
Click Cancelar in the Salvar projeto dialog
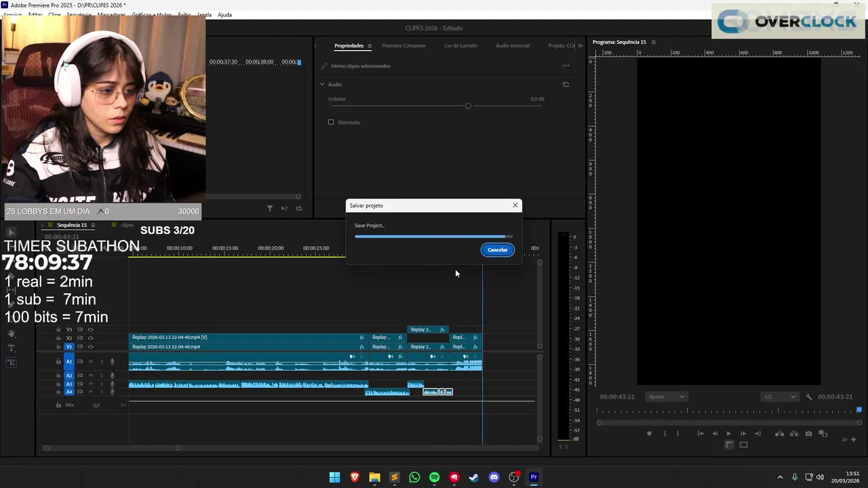coord(497,249)
